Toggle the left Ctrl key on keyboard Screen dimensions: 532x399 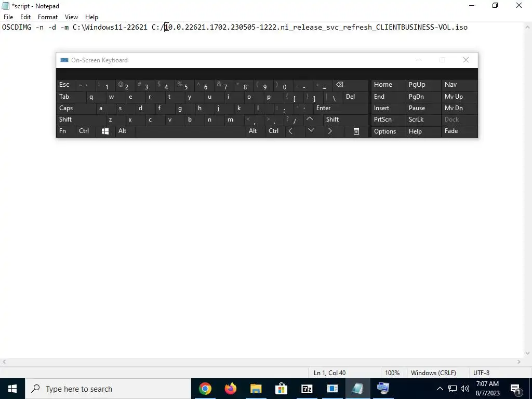click(x=86, y=131)
